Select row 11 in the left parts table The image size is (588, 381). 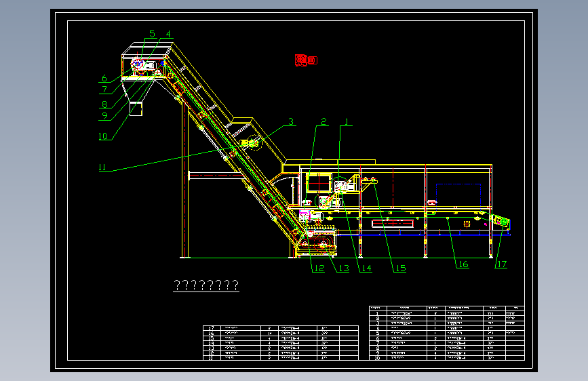coord(281,358)
